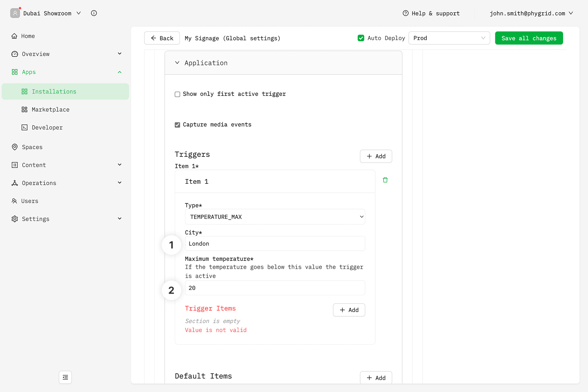Image resolution: width=588 pixels, height=392 pixels.
Task: Open the Prod environment dropdown
Action: click(x=449, y=38)
